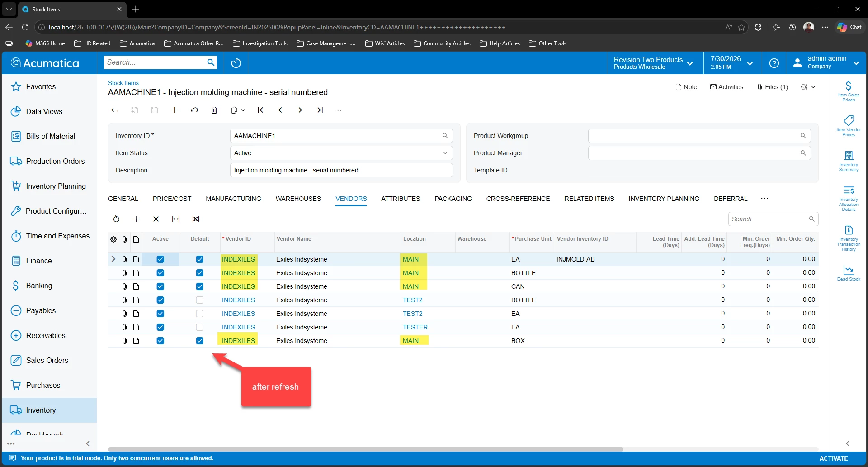Open the admin user menu
868x467 pixels.
coord(826,63)
